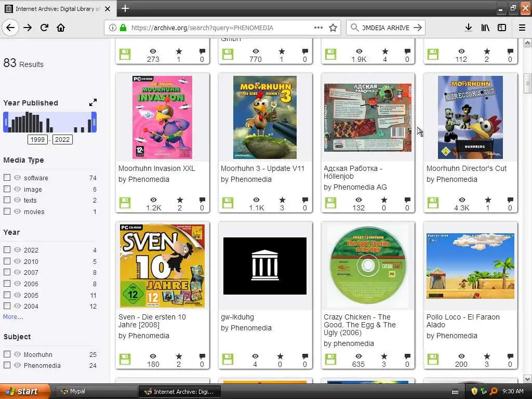Check the movies media type filter
Screen dimensions: 532x399
point(7,211)
